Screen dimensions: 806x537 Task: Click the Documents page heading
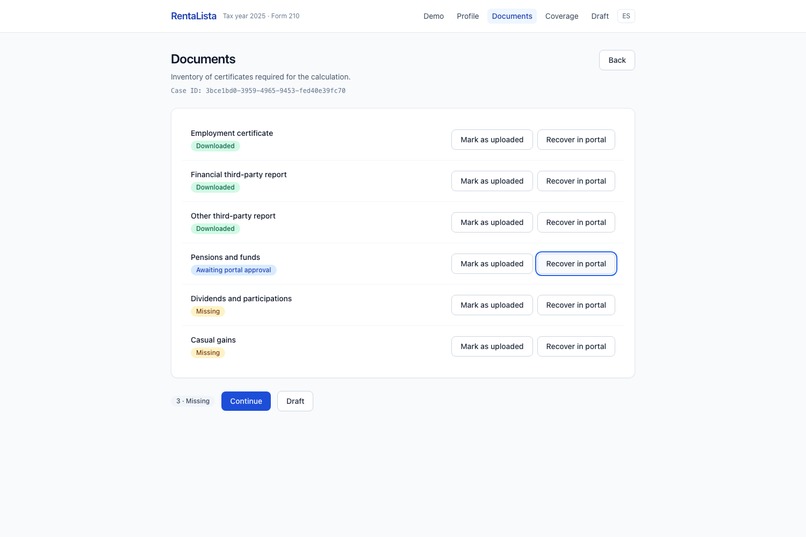(x=203, y=59)
